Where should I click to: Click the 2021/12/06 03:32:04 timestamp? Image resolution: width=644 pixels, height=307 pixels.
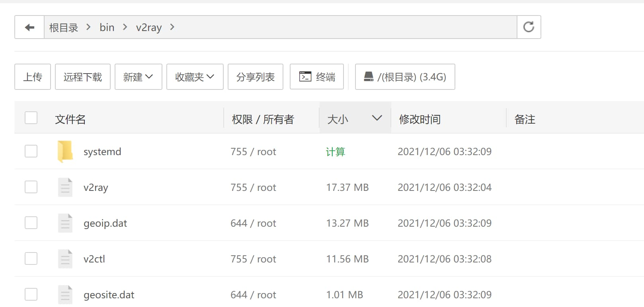point(445,187)
